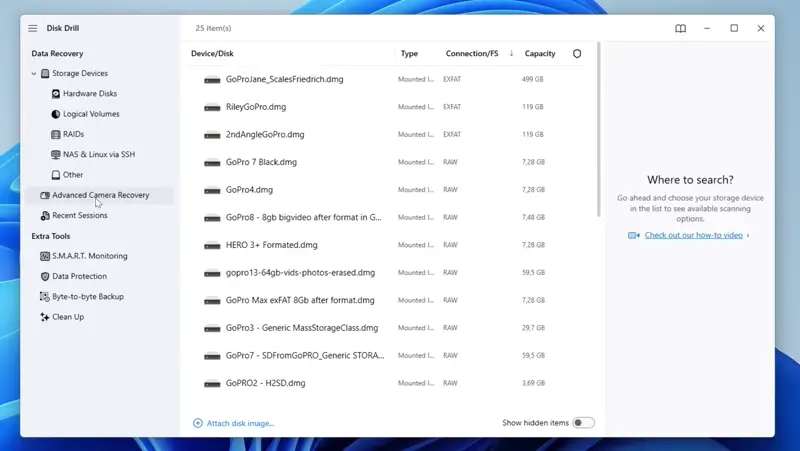The height and width of the screenshot is (451, 800).
Task: Open the hamburger menu beside Disk Drill
Action: (x=33, y=29)
